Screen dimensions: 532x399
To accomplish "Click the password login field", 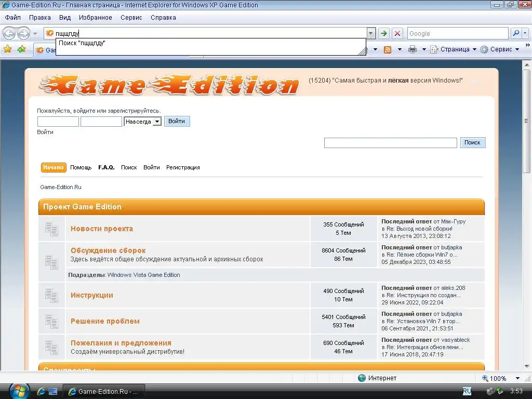I will (101, 122).
